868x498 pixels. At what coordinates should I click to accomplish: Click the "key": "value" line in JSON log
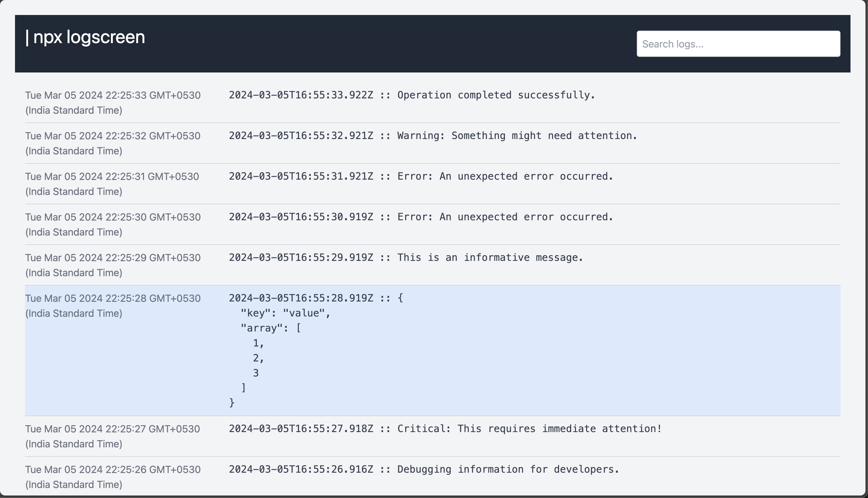(x=285, y=313)
